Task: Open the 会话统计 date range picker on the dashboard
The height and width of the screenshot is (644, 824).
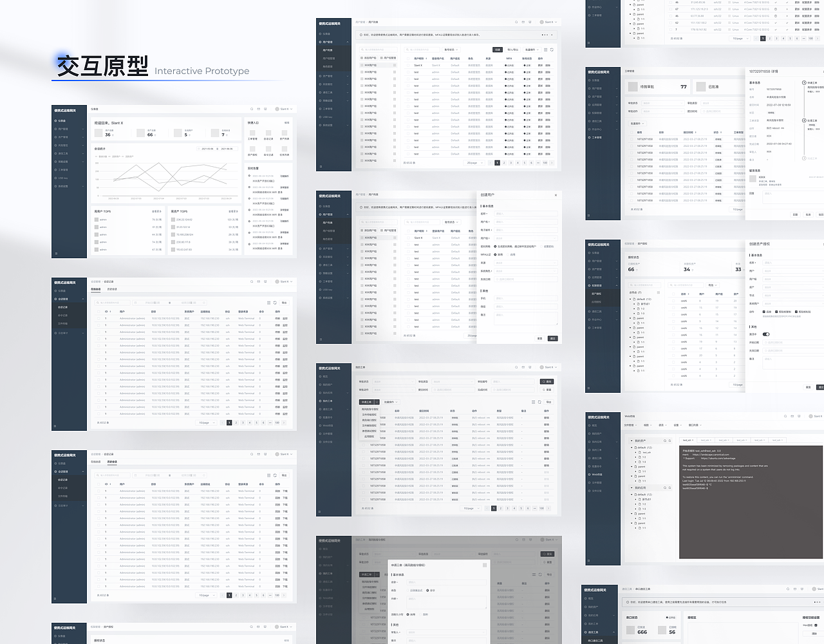Action: point(217,149)
